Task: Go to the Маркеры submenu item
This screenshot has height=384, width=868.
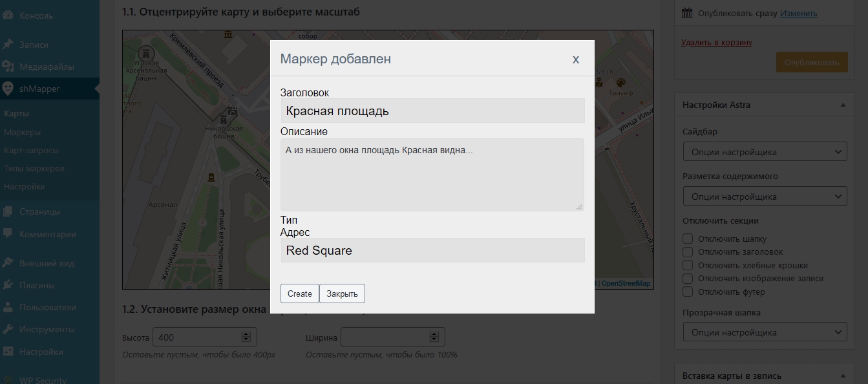Action: click(x=24, y=131)
